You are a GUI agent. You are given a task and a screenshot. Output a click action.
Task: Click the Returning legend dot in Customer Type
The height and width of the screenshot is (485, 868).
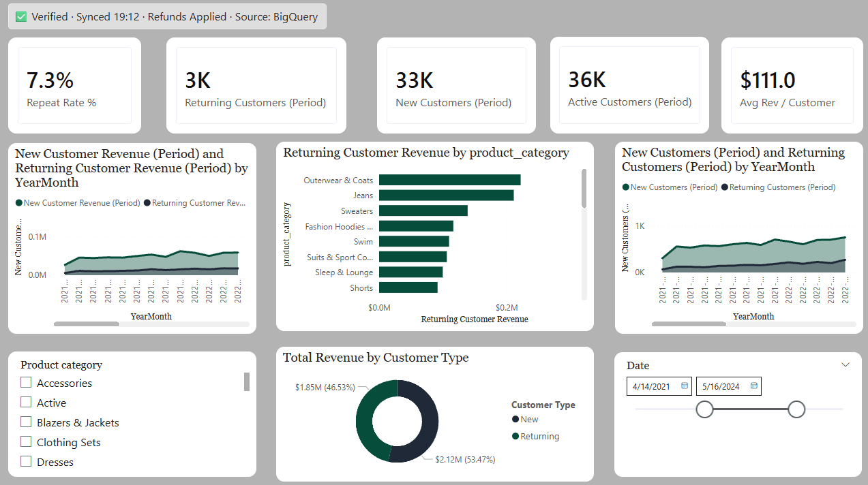click(x=515, y=437)
